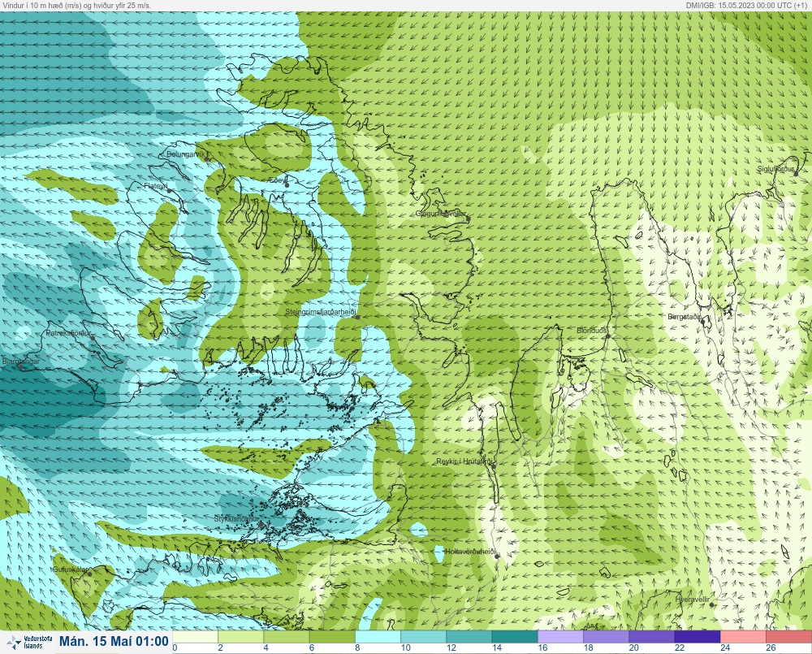Click the Gjögurflugvöllur station label

tap(441, 214)
